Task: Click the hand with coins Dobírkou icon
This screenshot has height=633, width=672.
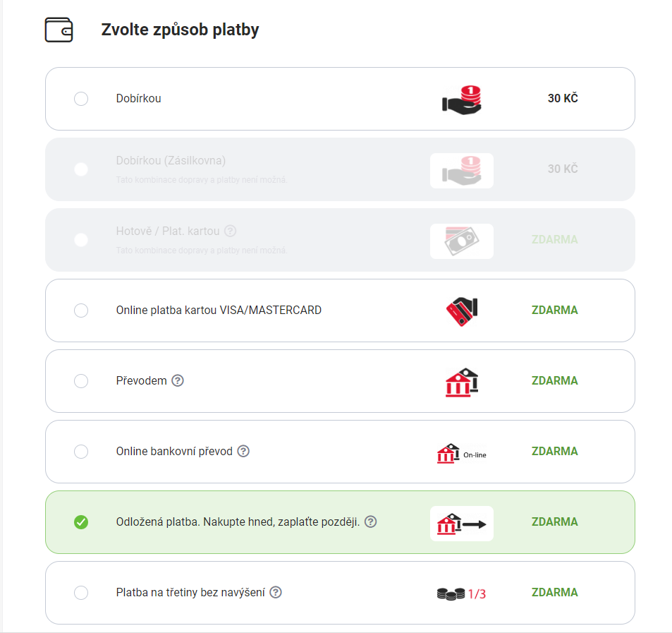Action: [462, 100]
